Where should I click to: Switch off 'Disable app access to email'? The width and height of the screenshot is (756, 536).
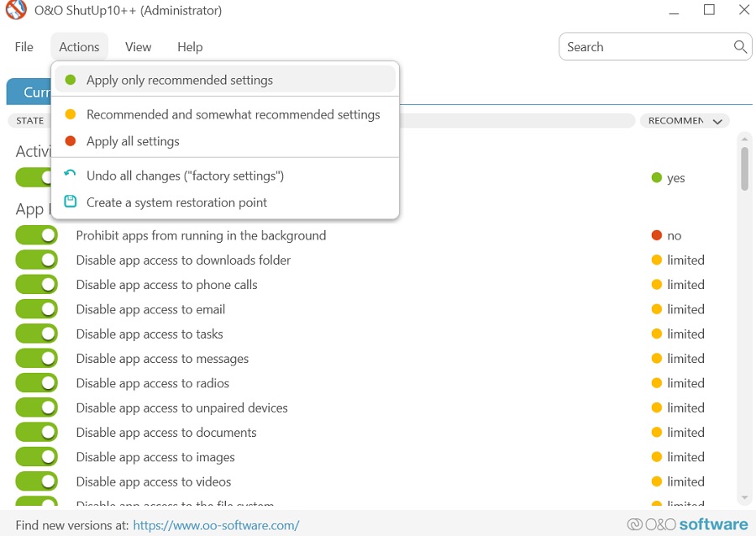coord(36,309)
